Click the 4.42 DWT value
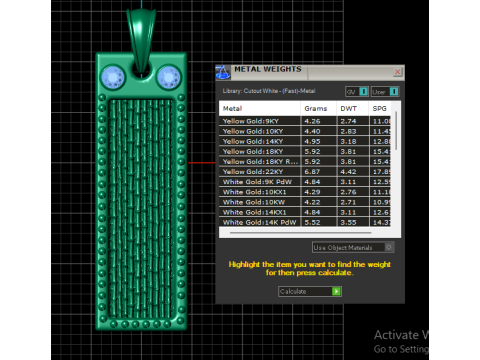 tap(348, 172)
